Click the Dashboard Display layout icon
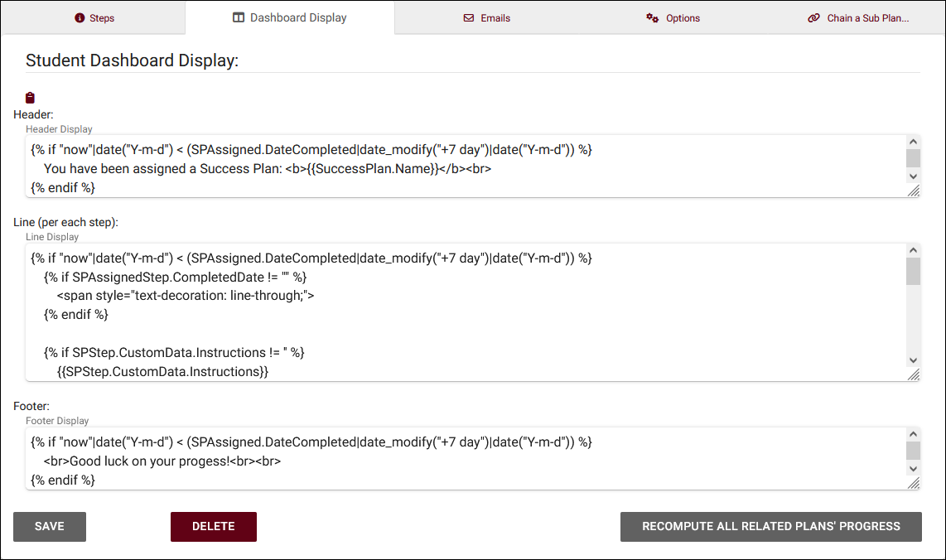 pyautogui.click(x=239, y=17)
